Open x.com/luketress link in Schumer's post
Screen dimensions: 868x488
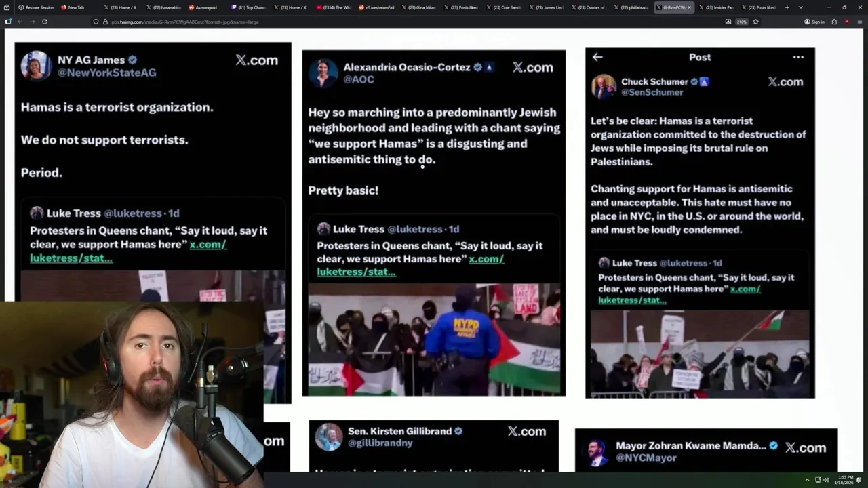coord(679,294)
